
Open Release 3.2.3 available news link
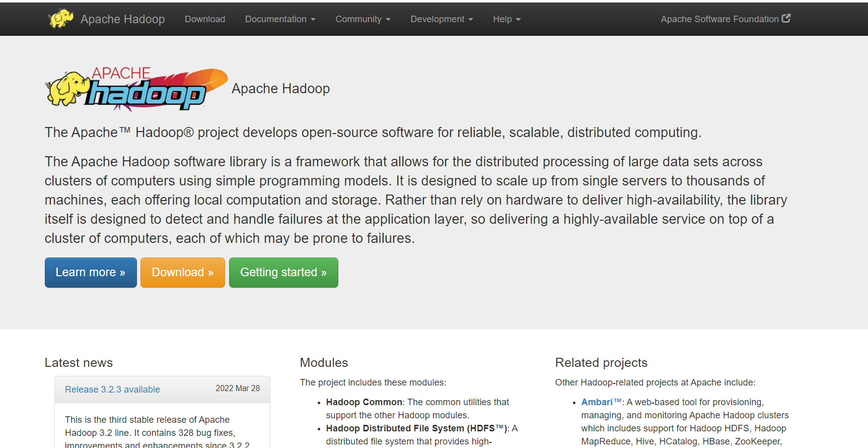pyautogui.click(x=112, y=390)
